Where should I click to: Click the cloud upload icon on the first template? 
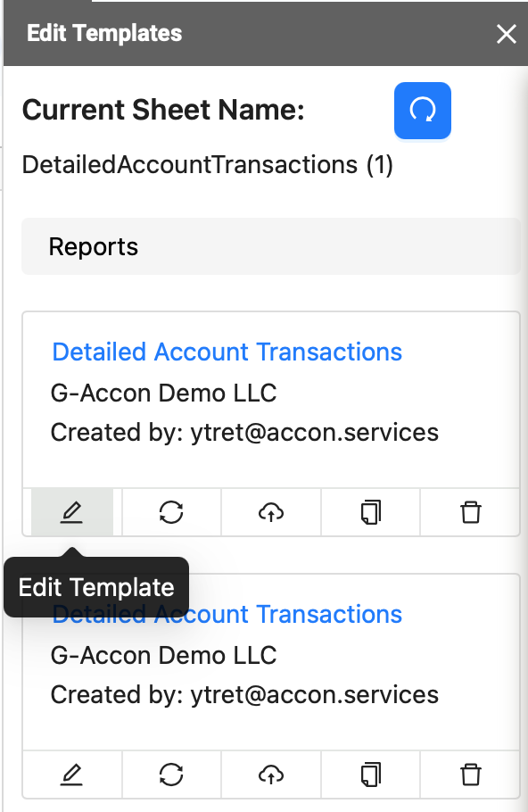271,512
